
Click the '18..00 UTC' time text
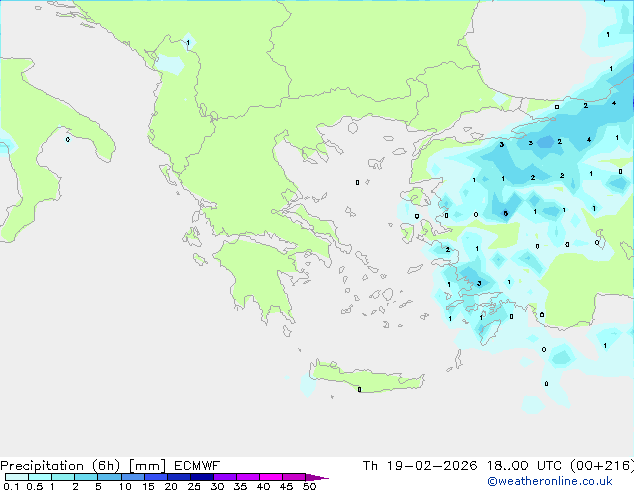(524, 466)
